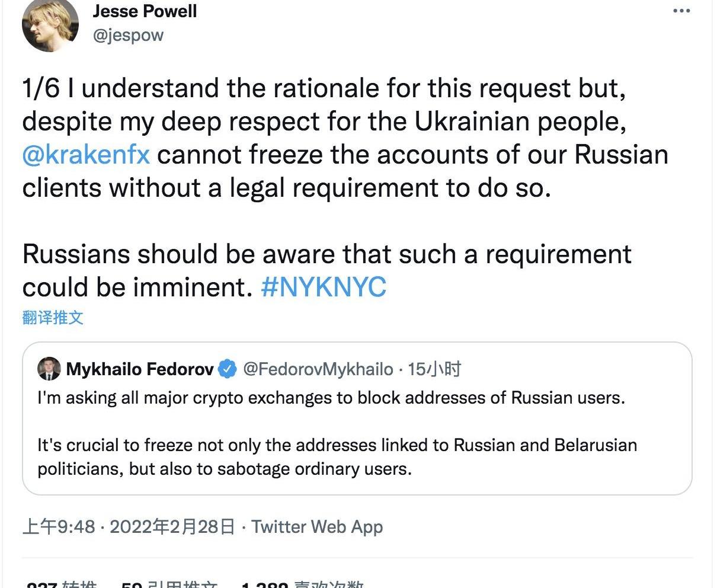The image size is (717, 588).
Task: View the 引用推文 quote tweets count
Action: tap(169, 584)
